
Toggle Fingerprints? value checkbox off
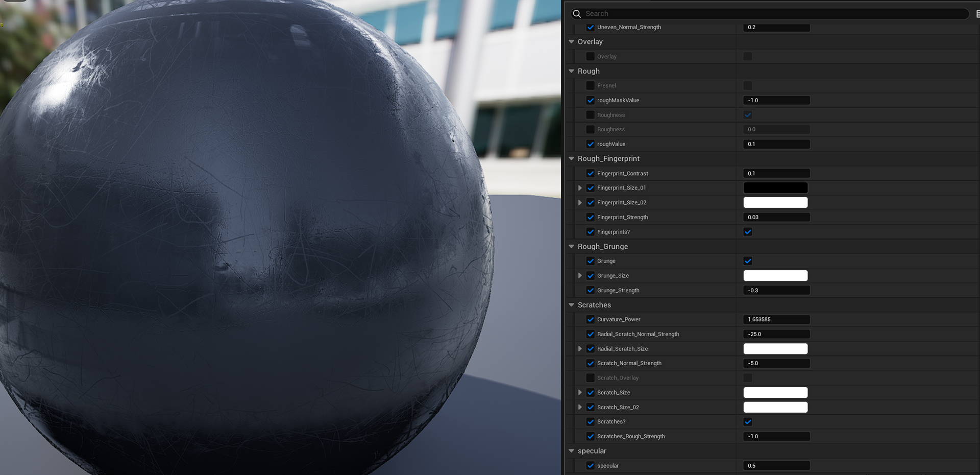748,232
